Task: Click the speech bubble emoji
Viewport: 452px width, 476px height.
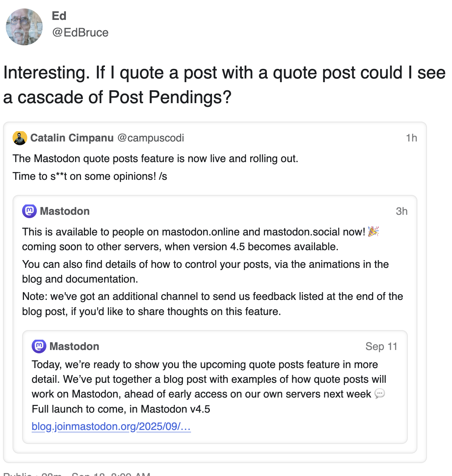Action: coord(379,394)
